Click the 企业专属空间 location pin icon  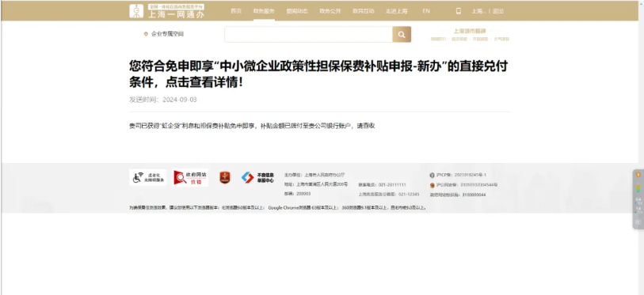tap(146, 34)
